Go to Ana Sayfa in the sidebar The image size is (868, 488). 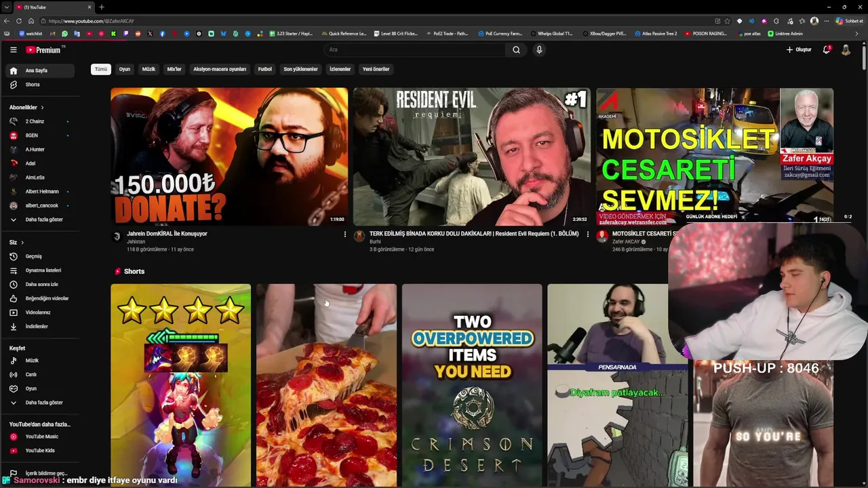tap(41, 70)
